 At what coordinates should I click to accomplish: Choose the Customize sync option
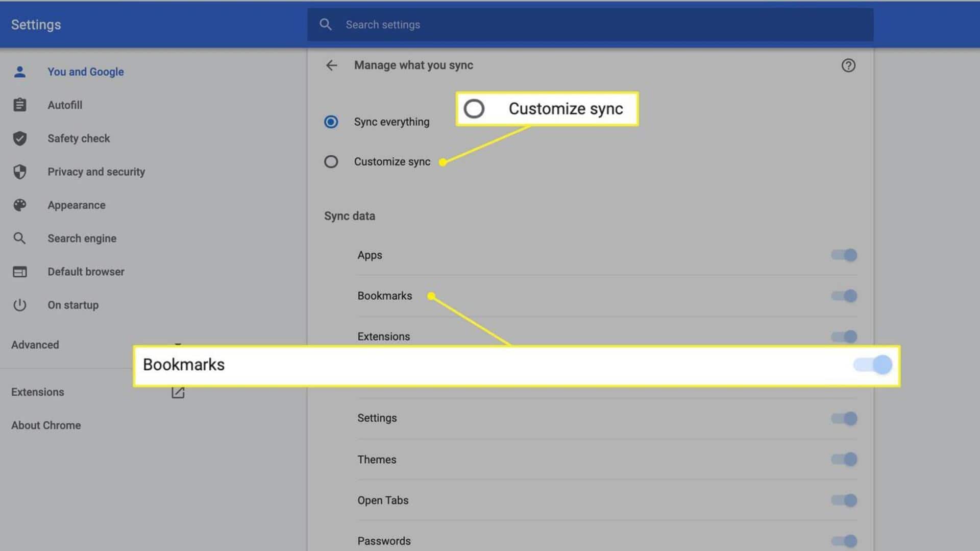(331, 161)
